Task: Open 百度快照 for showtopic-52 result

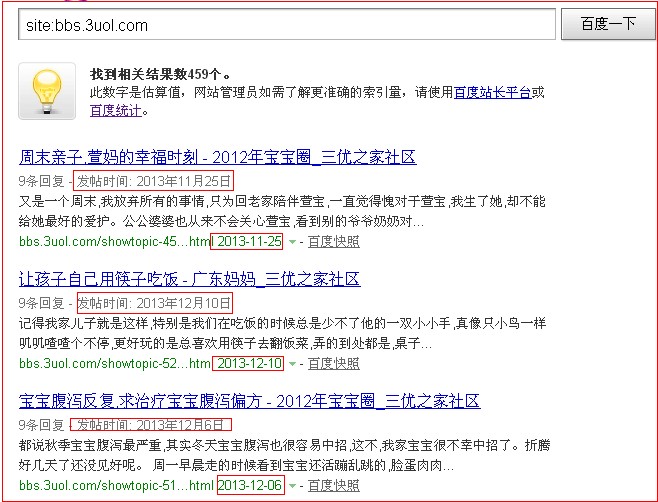Action: pyautogui.click(x=334, y=363)
